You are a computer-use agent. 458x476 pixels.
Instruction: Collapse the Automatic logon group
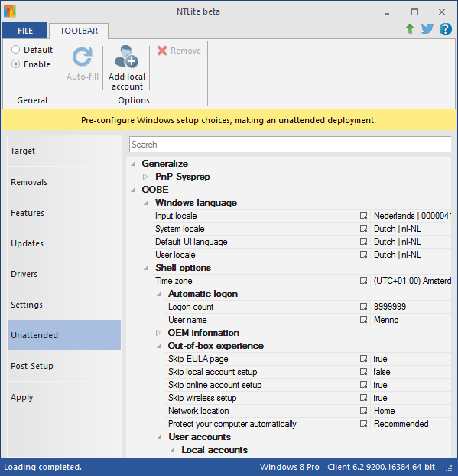[159, 294]
